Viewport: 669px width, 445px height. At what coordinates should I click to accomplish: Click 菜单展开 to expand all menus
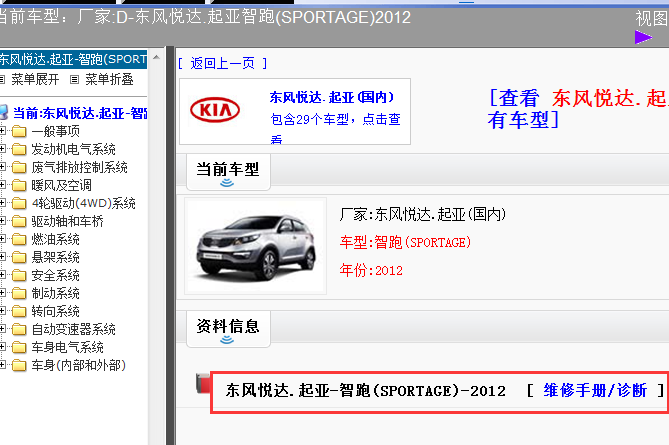(x=35, y=79)
